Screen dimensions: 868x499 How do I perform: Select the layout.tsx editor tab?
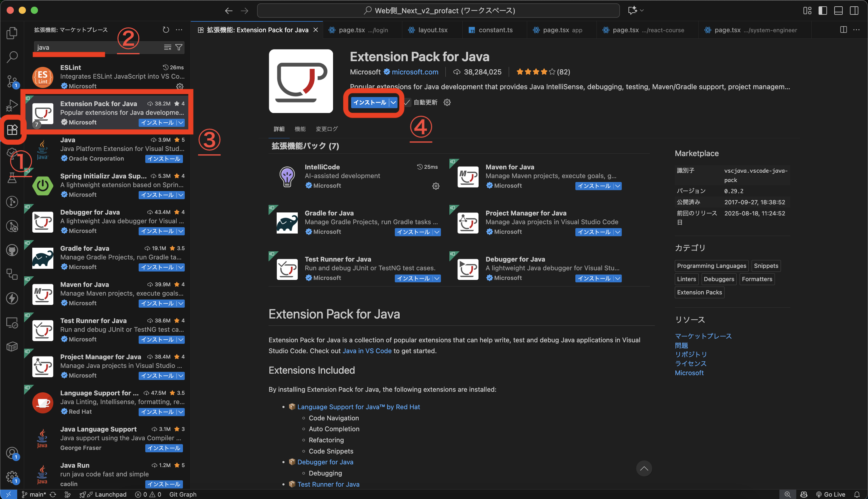432,30
